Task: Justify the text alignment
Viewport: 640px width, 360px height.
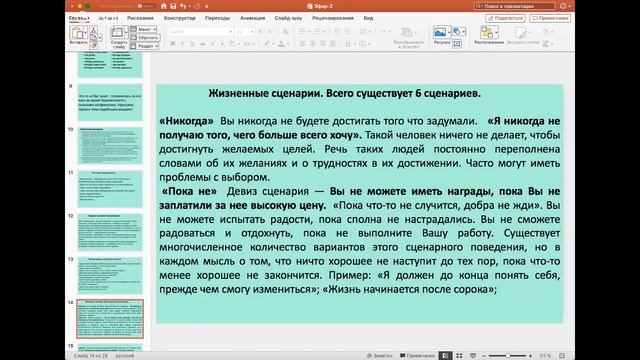Action: pos(333,44)
